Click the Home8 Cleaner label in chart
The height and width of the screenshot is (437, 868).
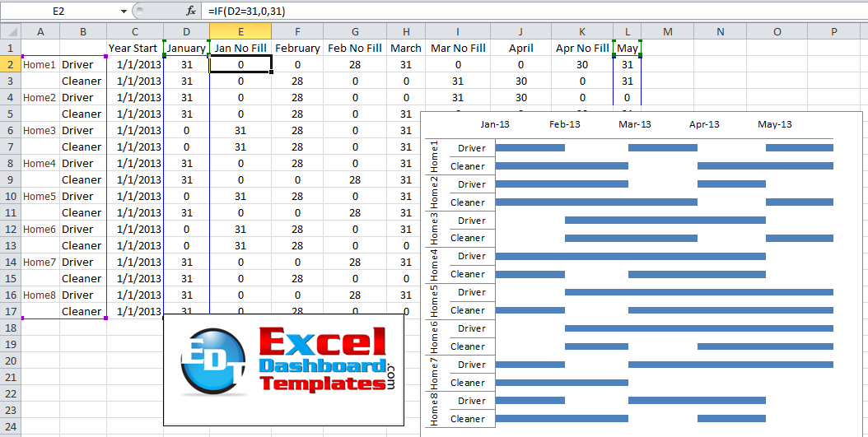click(467, 419)
